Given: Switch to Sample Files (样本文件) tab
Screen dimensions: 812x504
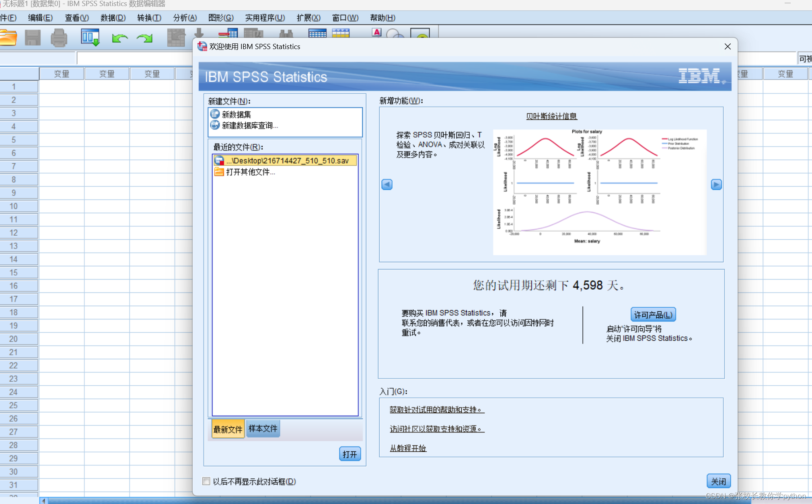Looking at the screenshot, I should point(263,429).
